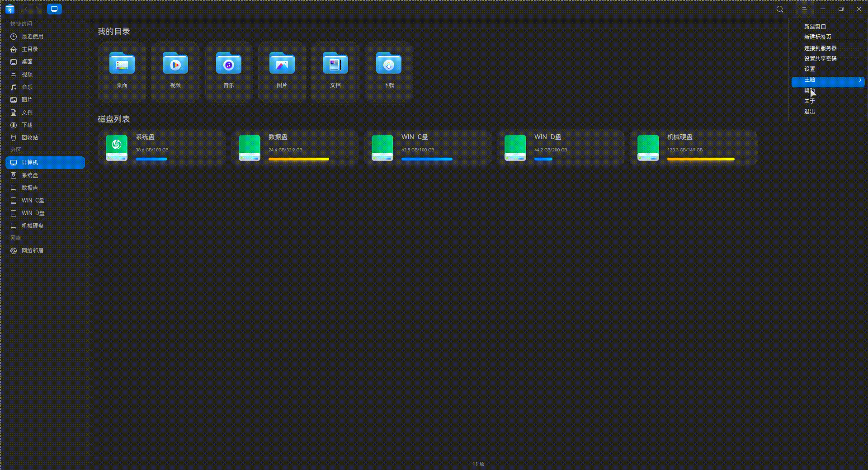Viewport: 868px width, 470px height.
Task: Select WIN C盘 in the sidebar
Action: click(x=45, y=201)
